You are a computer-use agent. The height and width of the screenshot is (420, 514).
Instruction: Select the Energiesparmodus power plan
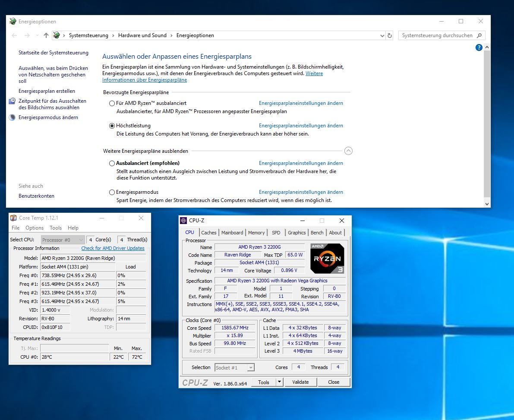click(112, 193)
